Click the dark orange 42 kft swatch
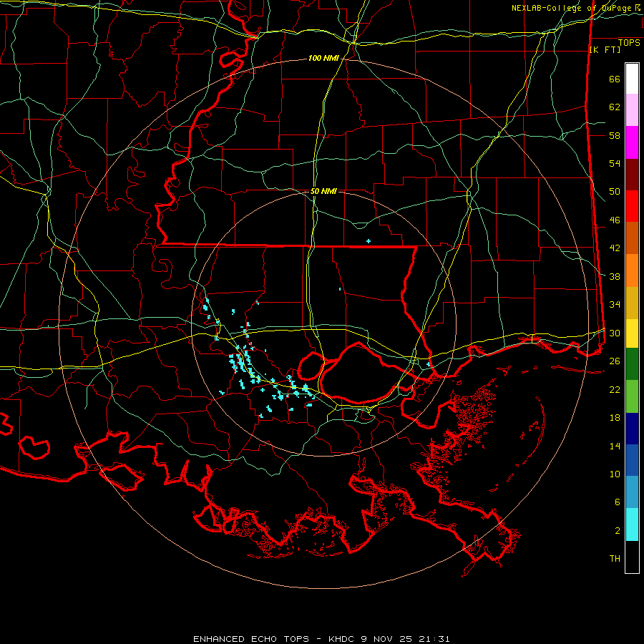 [632, 238]
